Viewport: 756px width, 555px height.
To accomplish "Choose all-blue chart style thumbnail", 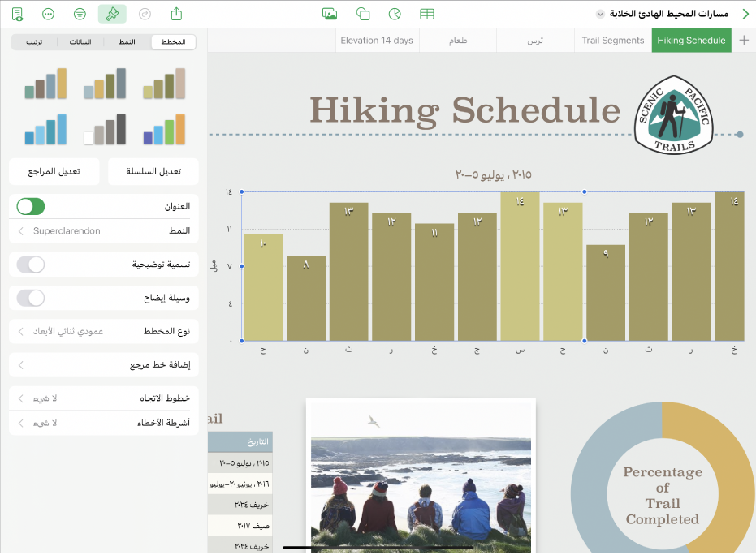I will coord(45,129).
